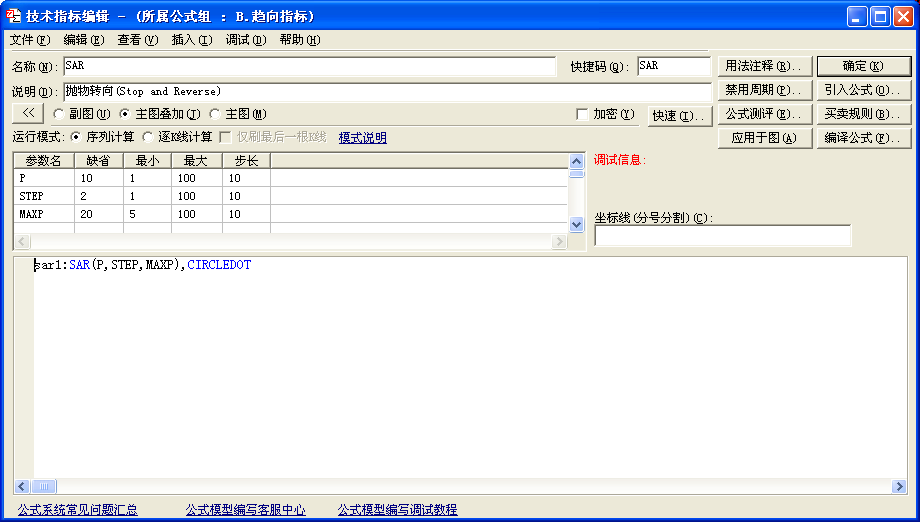
Task: Click the 快捷码 input field
Action: pos(674,66)
